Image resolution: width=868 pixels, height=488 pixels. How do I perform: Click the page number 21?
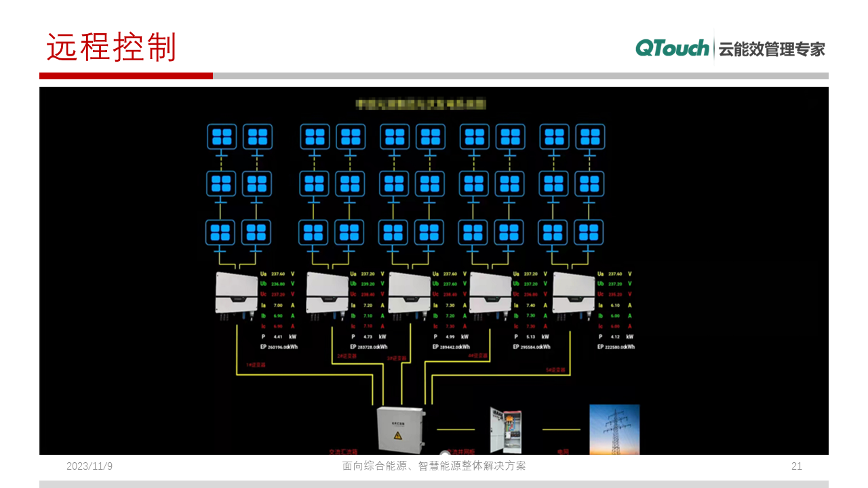[797, 466]
